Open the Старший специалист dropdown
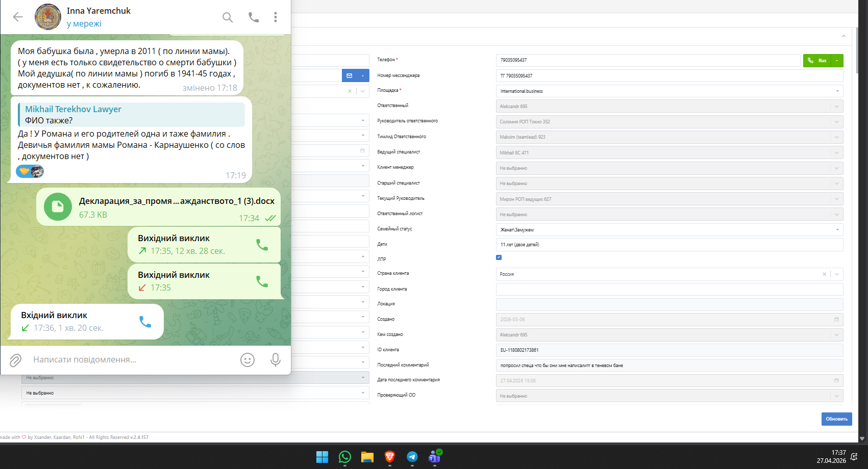The width and height of the screenshot is (868, 469). 669,184
